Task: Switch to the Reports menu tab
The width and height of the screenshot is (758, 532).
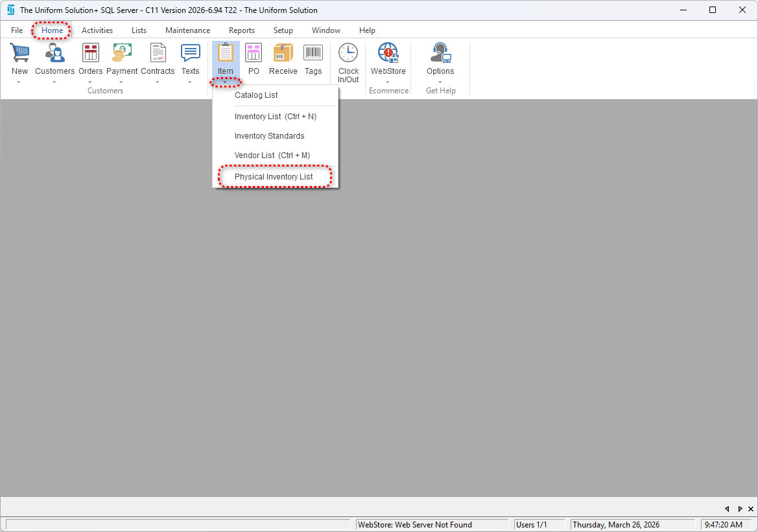Action: click(241, 30)
